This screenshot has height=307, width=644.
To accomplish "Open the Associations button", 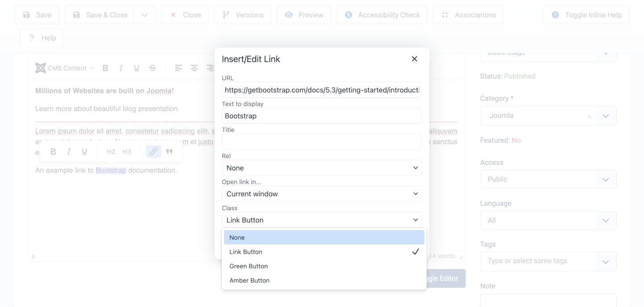I will click(x=468, y=15).
